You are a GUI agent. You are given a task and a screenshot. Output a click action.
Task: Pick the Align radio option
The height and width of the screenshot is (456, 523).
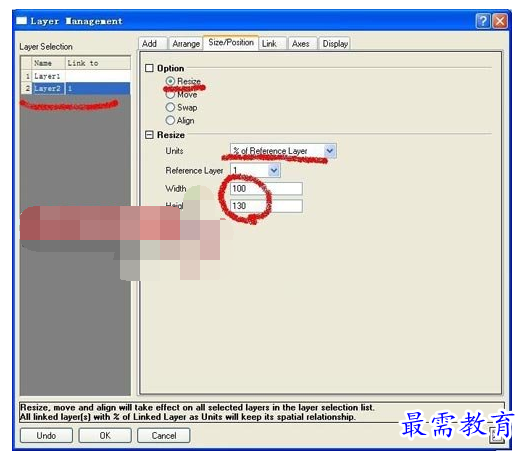click(170, 120)
